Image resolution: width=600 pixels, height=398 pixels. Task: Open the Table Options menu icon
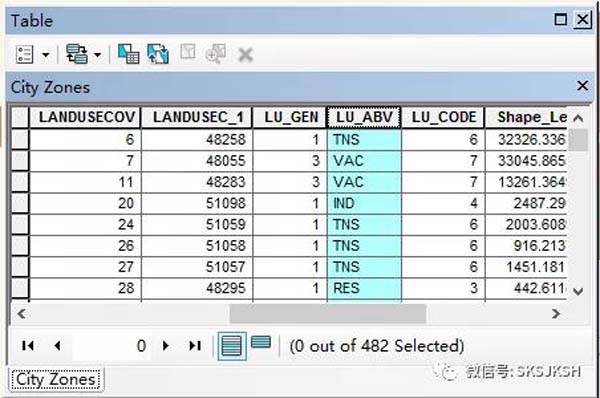tap(25, 54)
